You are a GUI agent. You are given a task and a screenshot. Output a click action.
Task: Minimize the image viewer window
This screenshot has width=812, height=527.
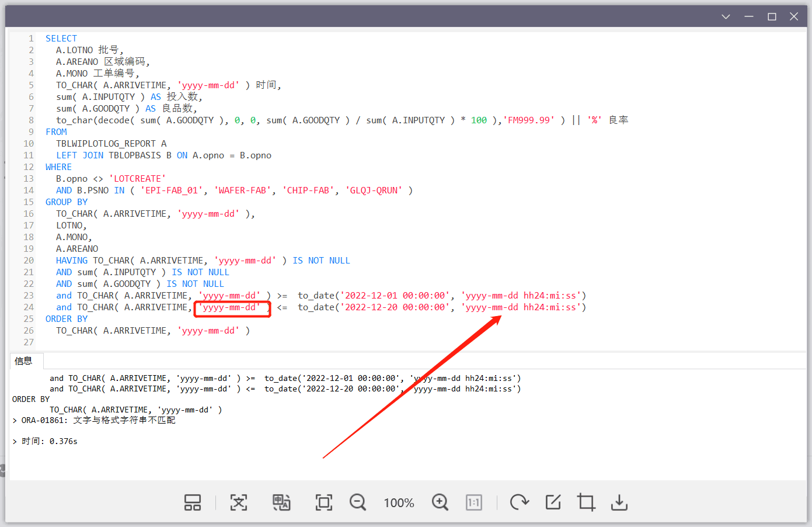click(x=749, y=16)
